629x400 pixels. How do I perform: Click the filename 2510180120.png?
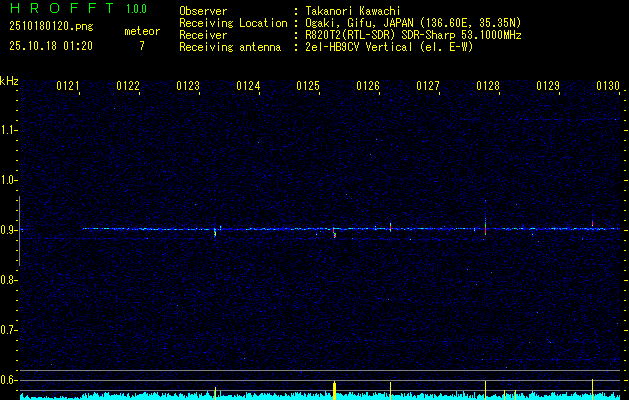click(x=51, y=27)
